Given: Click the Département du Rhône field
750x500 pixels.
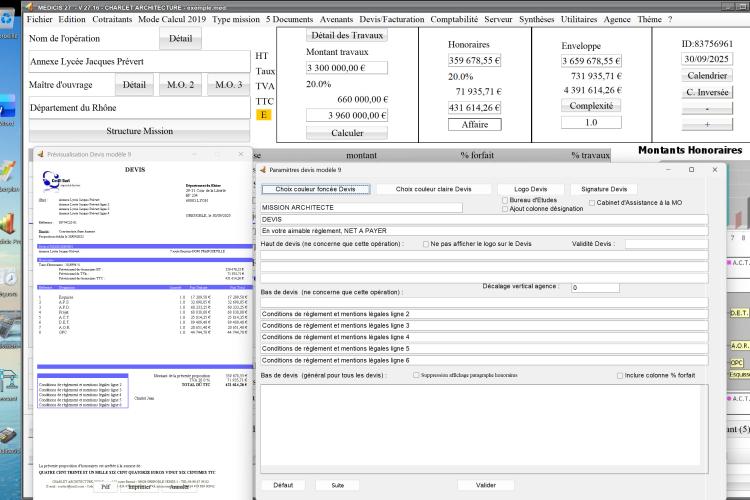Looking at the screenshot, I should pyautogui.click(x=139, y=108).
